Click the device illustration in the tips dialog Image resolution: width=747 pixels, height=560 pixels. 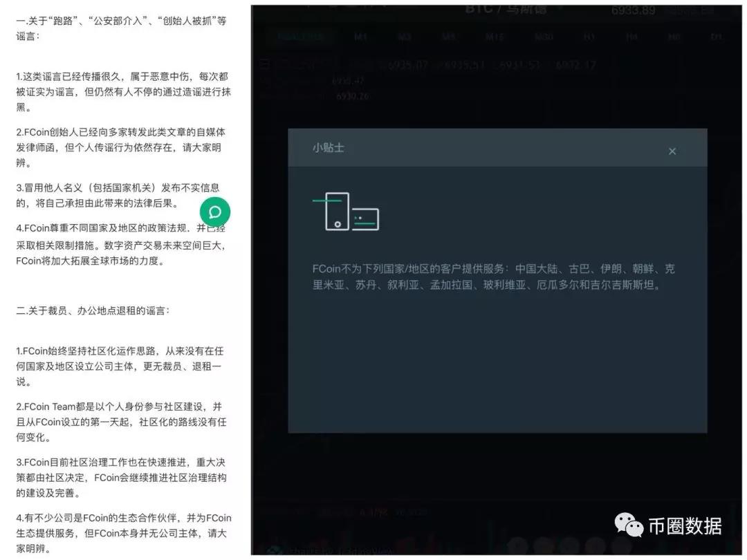pyautogui.click(x=346, y=212)
